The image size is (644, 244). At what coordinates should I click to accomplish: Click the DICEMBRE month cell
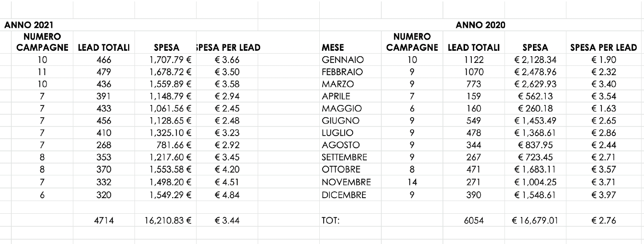(x=344, y=194)
